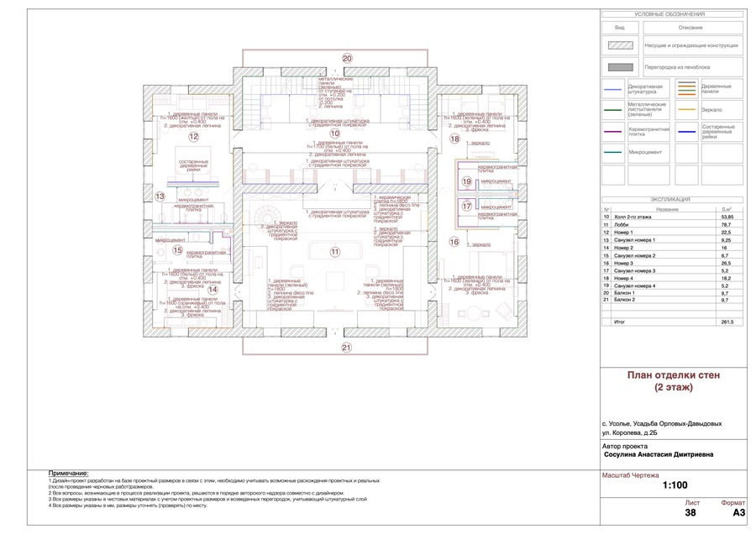The image size is (756, 534).
Task: Click the circled room marker 21
Action: coord(347,347)
